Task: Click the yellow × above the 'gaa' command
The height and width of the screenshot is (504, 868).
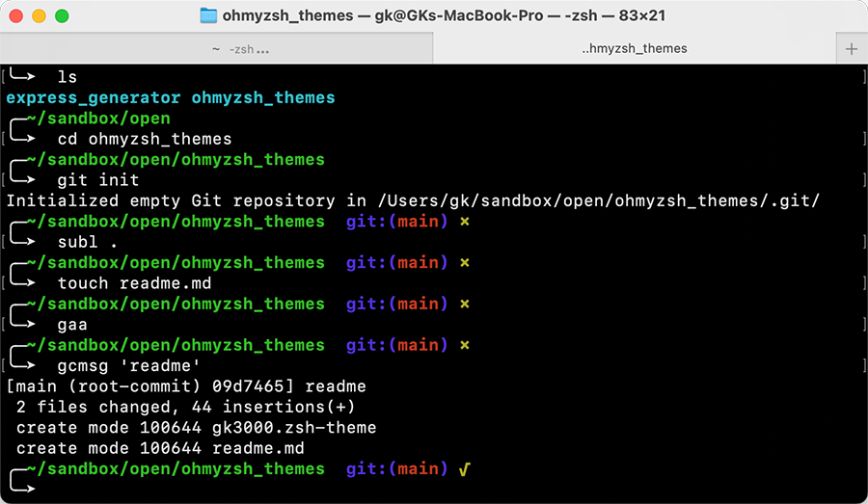Action: [x=464, y=304]
